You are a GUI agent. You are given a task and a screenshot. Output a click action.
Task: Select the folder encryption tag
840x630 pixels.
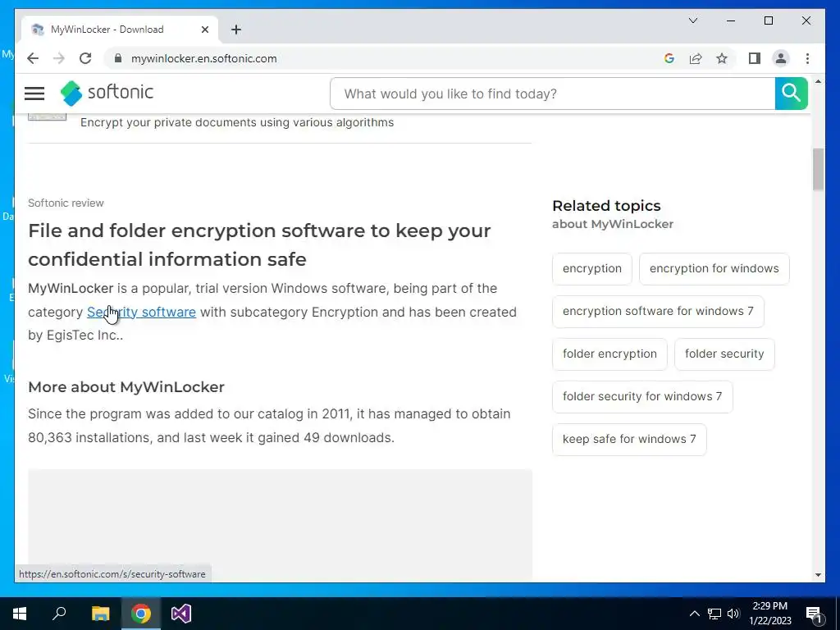609,354
